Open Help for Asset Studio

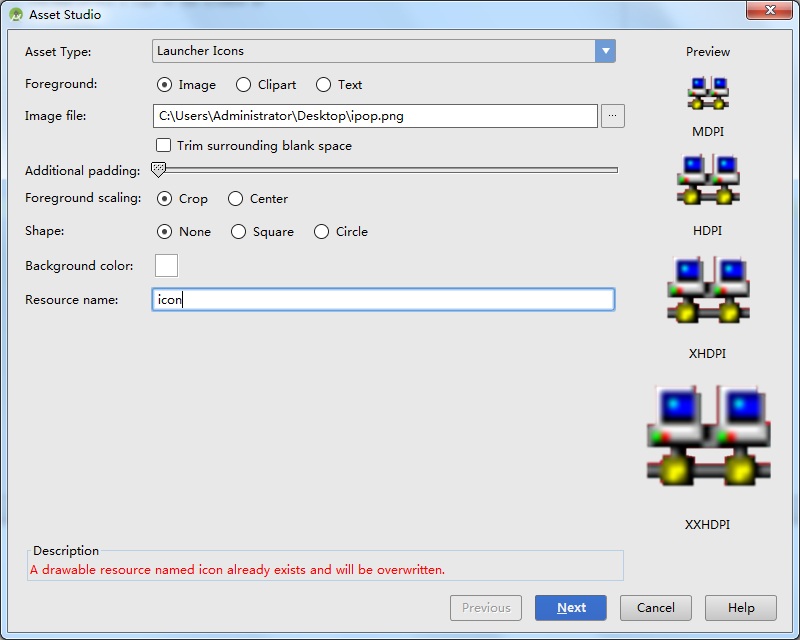pos(741,608)
